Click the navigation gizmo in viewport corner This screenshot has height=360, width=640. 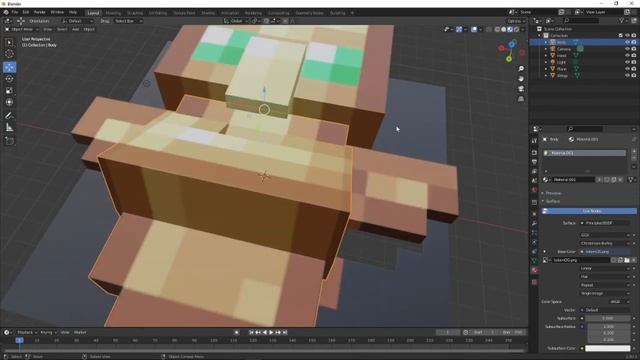(511, 50)
